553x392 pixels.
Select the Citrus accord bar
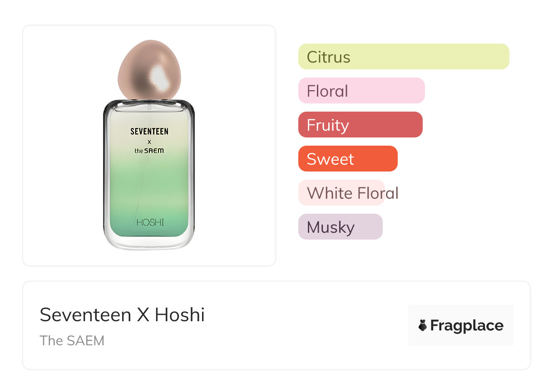(x=403, y=57)
